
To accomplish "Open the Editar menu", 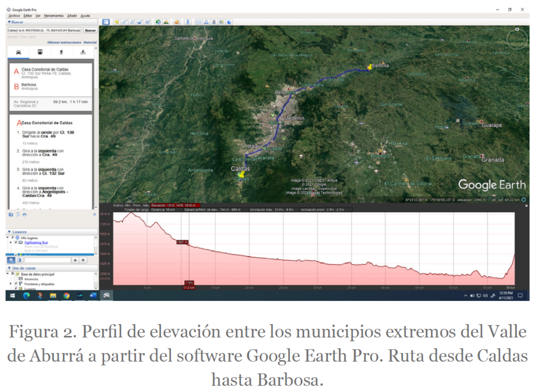I will (x=28, y=16).
